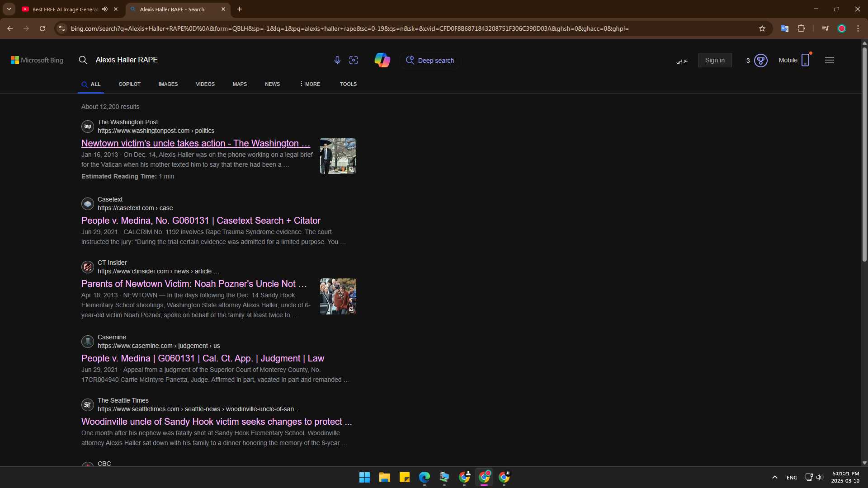Show hidden system tray icons chevron
Viewport: 868px width, 488px height.
(774, 477)
